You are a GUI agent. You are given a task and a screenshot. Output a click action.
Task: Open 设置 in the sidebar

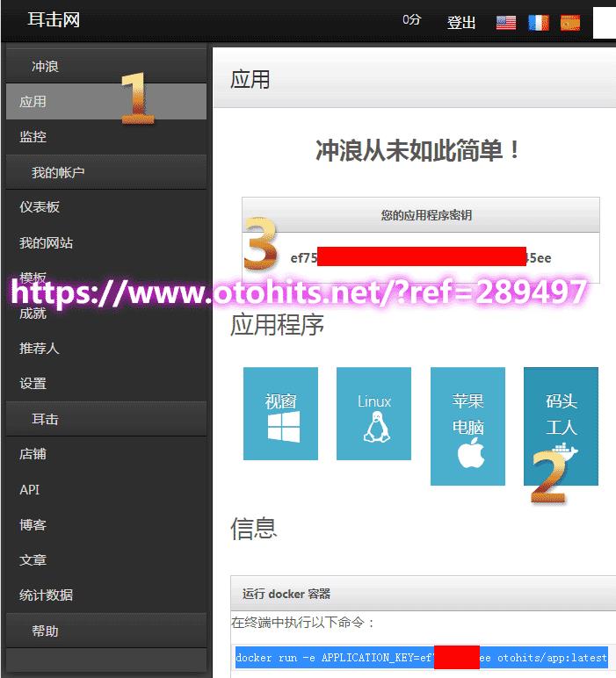tap(106, 384)
